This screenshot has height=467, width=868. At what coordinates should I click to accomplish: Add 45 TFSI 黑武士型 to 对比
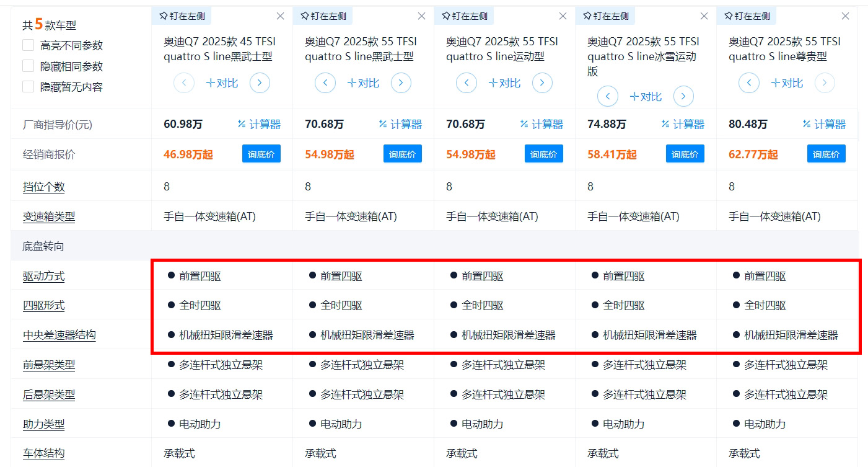222,82
